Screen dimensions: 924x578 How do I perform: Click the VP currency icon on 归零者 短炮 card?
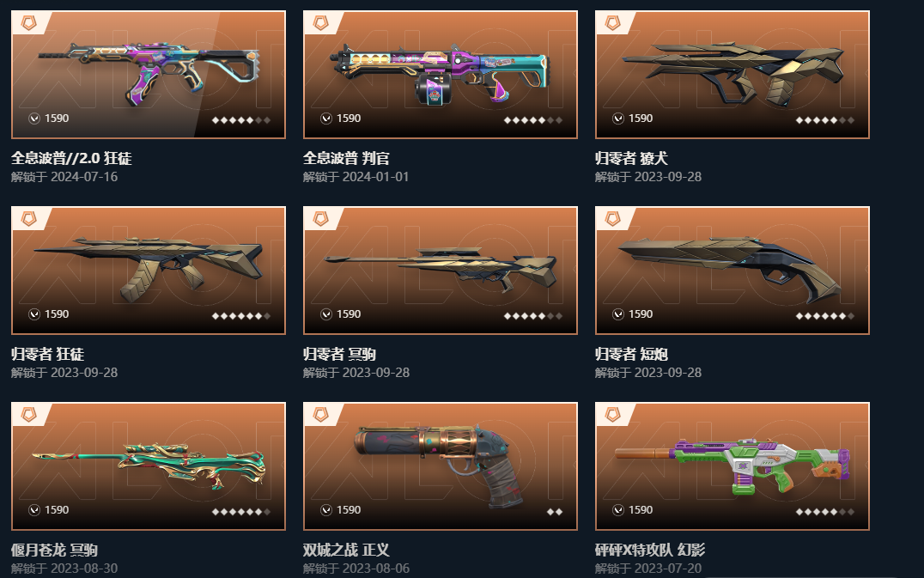pyautogui.click(x=618, y=314)
